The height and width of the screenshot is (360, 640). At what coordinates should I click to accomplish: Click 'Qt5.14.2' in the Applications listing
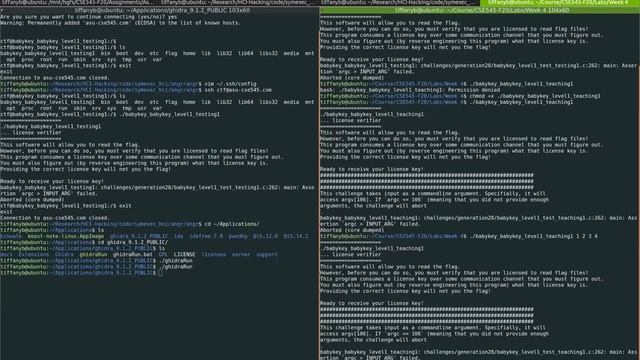(x=296, y=236)
